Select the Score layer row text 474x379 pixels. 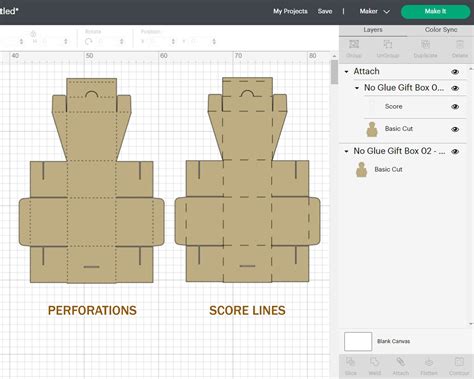(393, 107)
